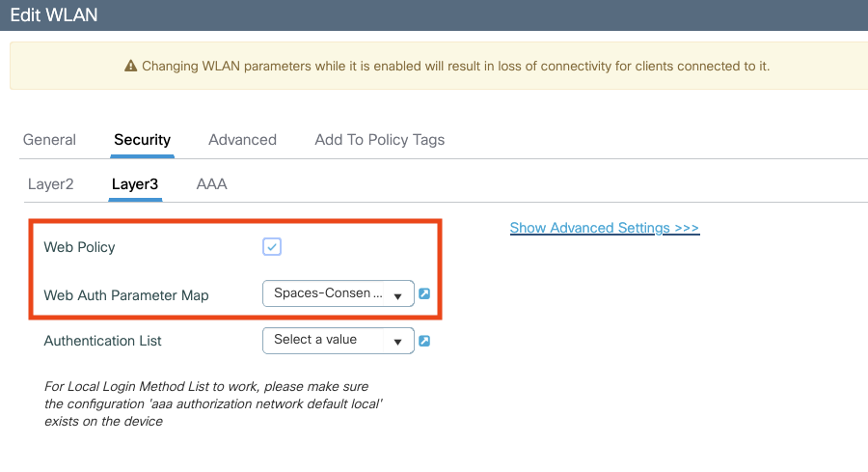The image size is (868, 472).
Task: Select the Security tab
Action: click(142, 140)
